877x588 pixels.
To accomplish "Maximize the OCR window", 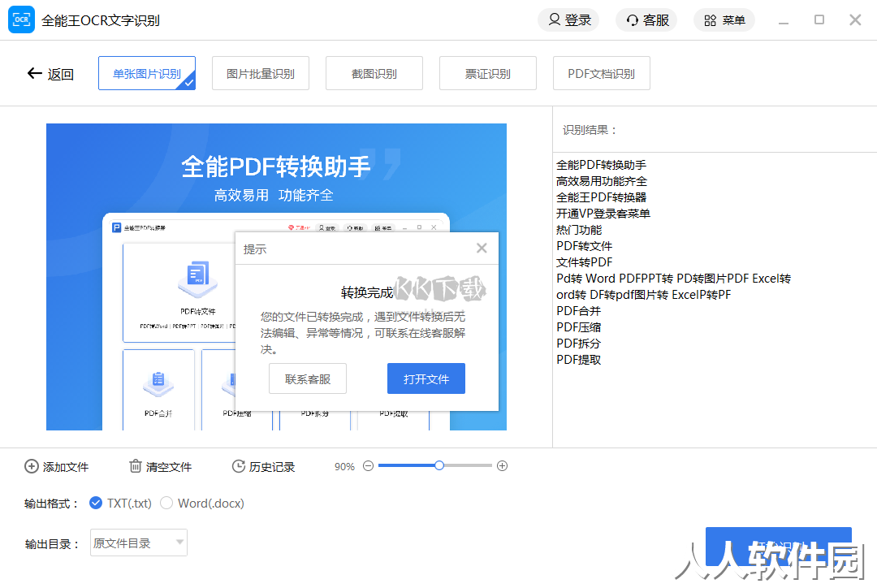I will tap(819, 20).
